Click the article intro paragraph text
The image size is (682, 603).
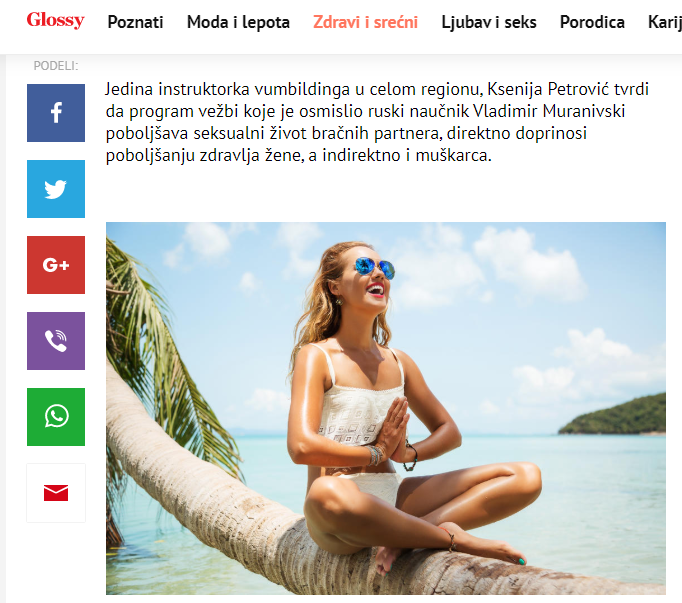point(377,122)
